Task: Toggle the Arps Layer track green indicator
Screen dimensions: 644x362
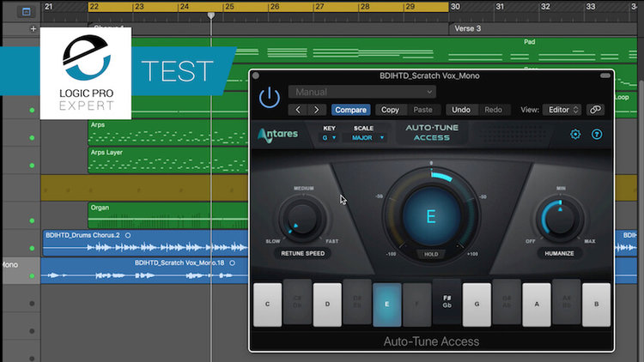Action: point(32,166)
